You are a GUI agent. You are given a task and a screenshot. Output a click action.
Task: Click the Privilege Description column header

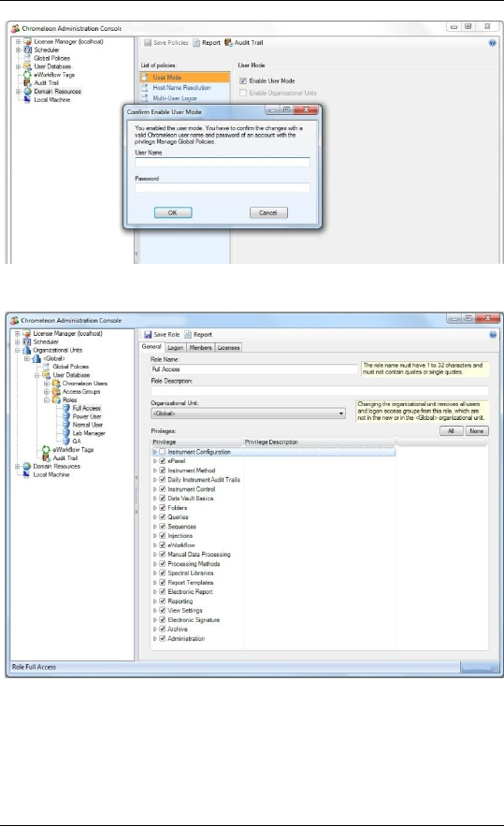pyautogui.click(x=319, y=442)
